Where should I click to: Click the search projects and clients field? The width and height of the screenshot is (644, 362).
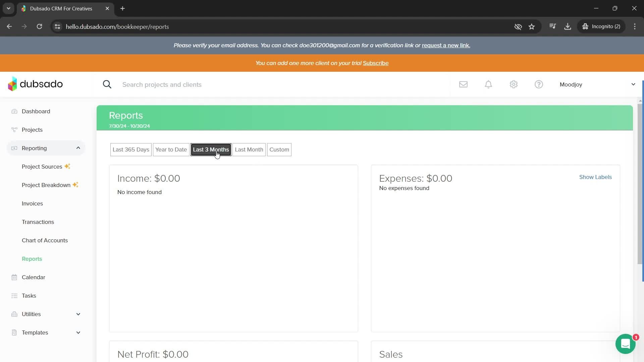pyautogui.click(x=235, y=84)
